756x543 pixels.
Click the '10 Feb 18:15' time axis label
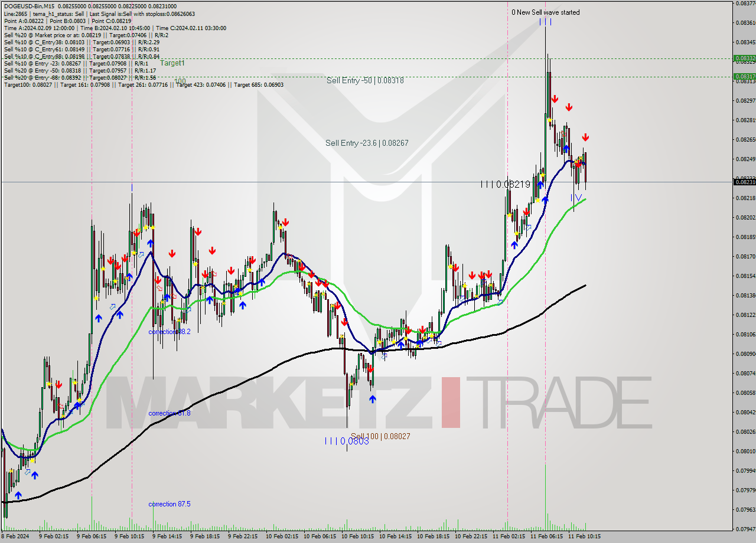(x=433, y=537)
